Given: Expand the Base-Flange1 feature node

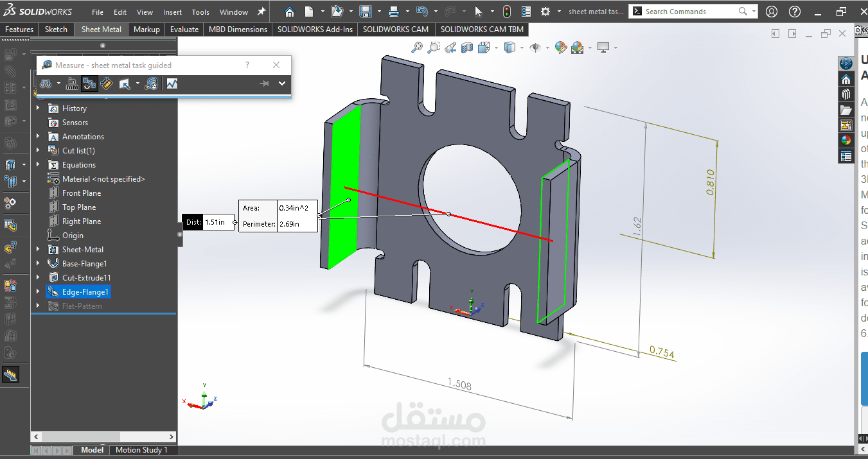Looking at the screenshot, I should 38,264.
